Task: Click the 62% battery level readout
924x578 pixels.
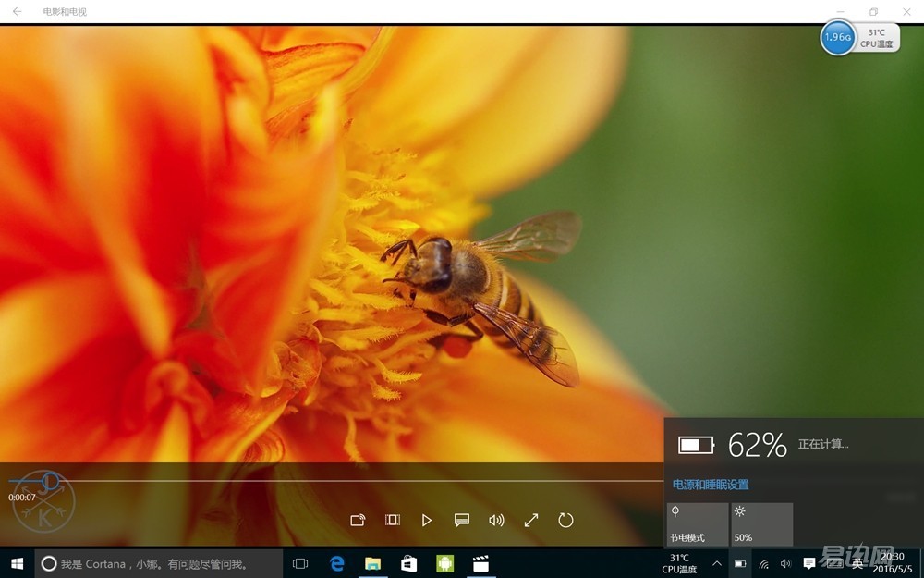Action: coord(758,445)
